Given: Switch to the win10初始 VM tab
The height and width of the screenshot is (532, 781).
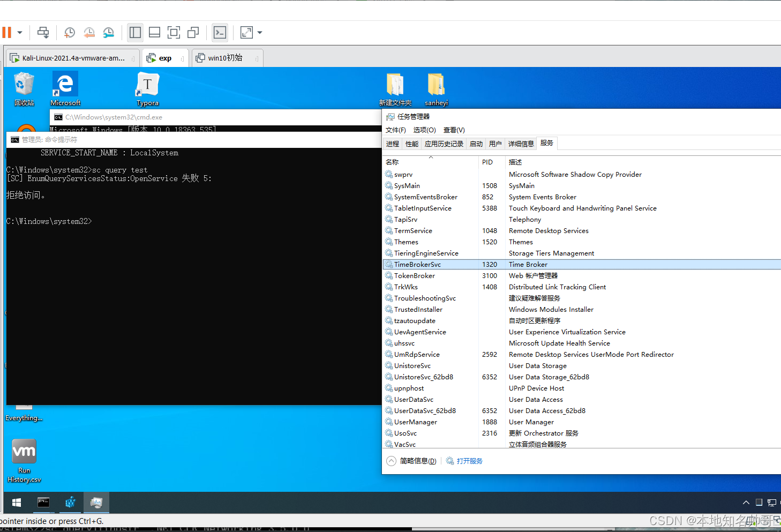Looking at the screenshot, I should point(227,58).
